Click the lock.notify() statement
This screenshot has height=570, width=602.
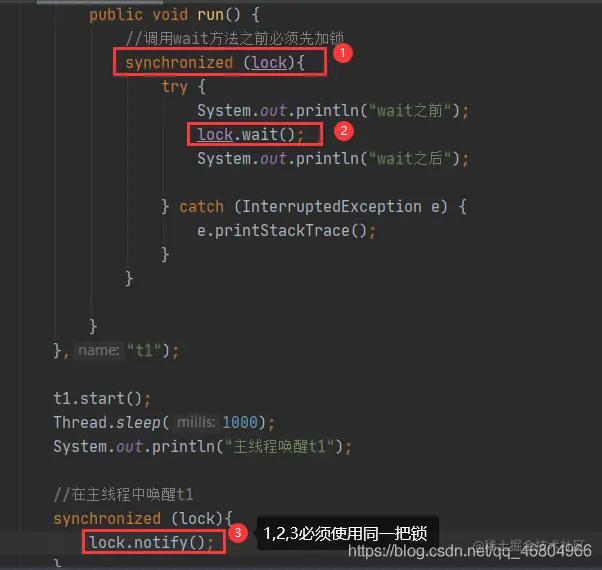coord(151,542)
